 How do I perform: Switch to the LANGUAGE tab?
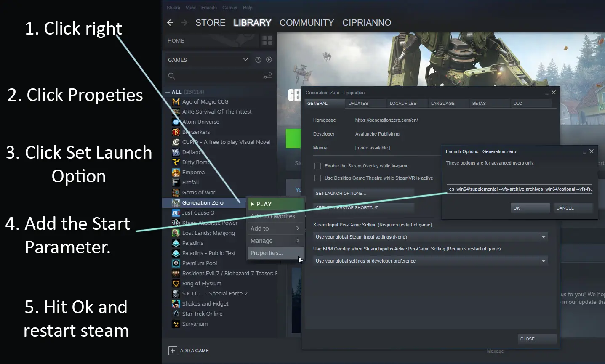448,104
